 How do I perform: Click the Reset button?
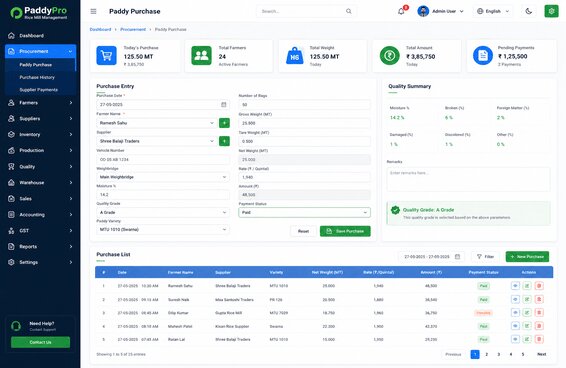coord(303,231)
